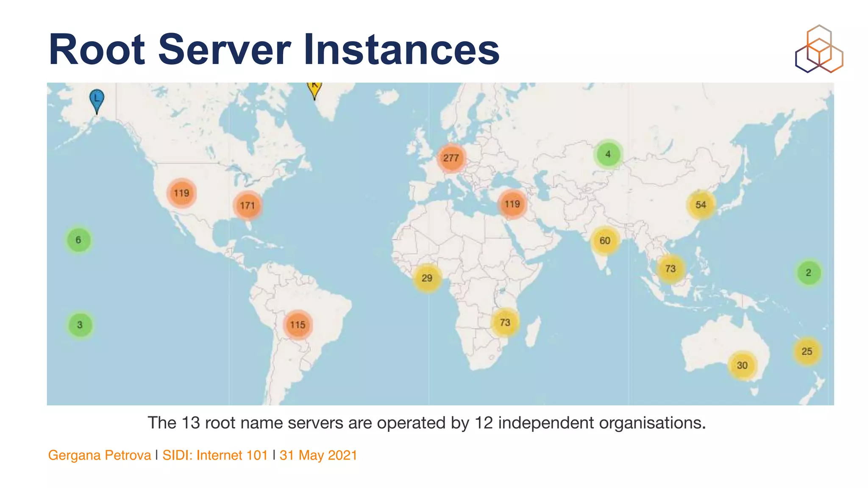
Task: Open the 171 cluster on US east coast
Action: click(x=248, y=206)
